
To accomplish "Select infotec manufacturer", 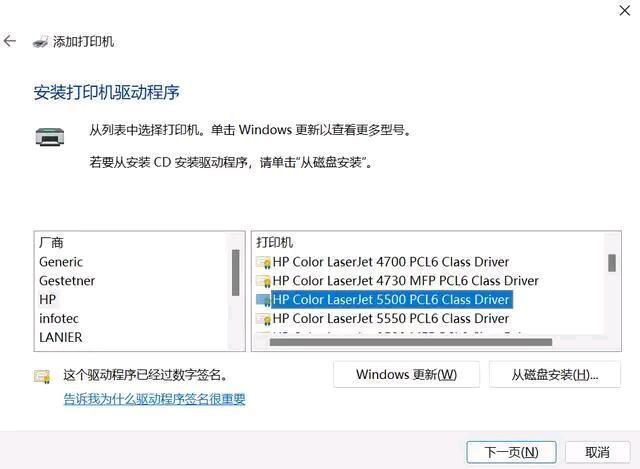I will point(59,318).
